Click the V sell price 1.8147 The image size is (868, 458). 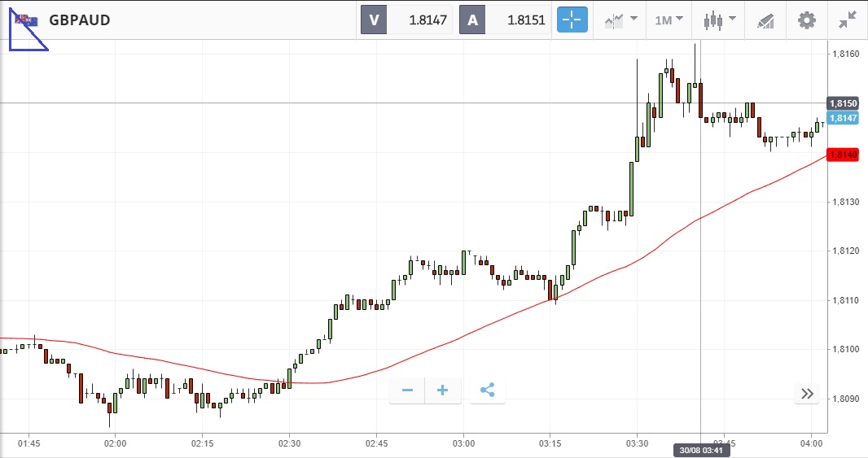pos(406,20)
